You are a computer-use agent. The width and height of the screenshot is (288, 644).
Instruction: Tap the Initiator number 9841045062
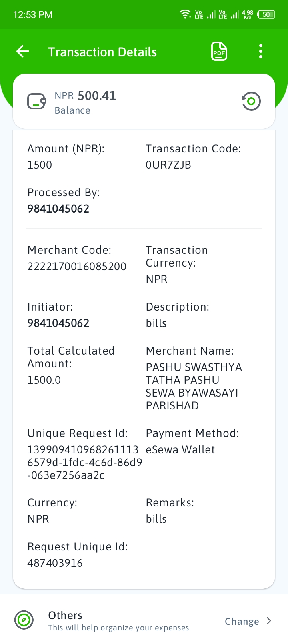coord(58,323)
